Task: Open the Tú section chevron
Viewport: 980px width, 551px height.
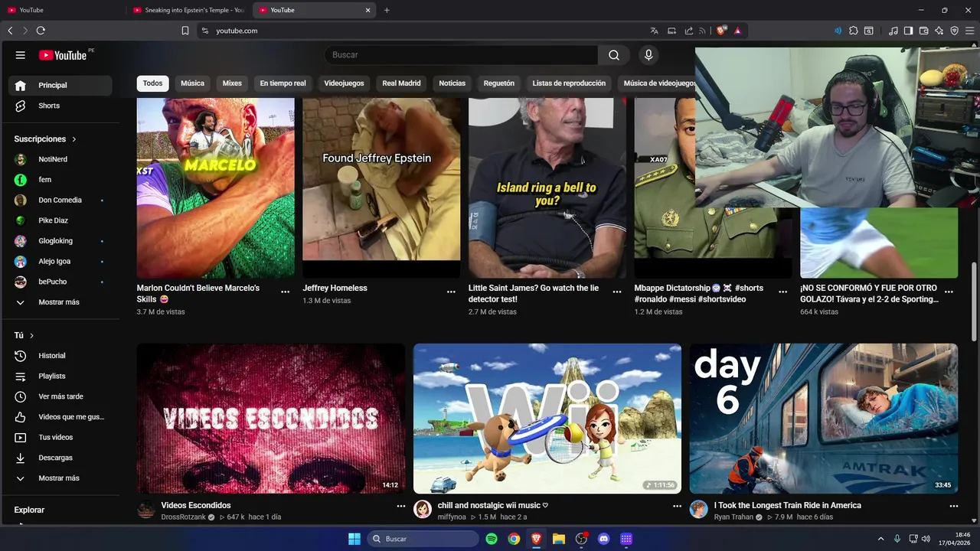Action: (31, 336)
